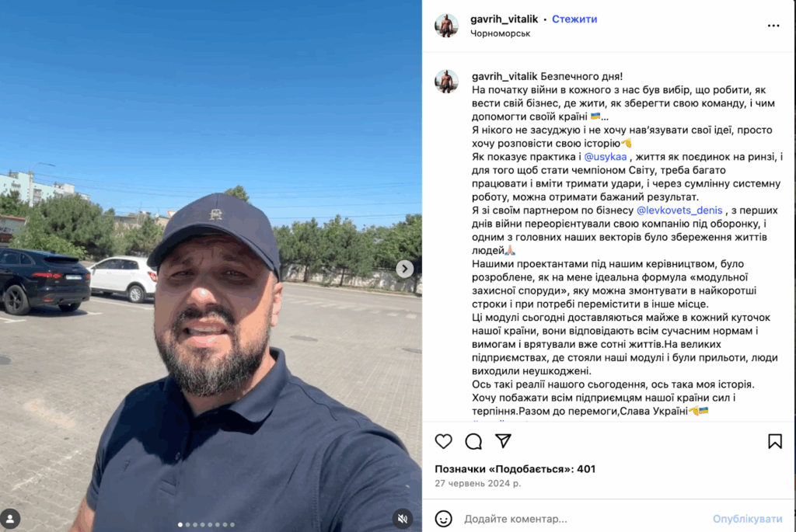
Task: Show tagged people icon on photo
Action: tap(10, 519)
